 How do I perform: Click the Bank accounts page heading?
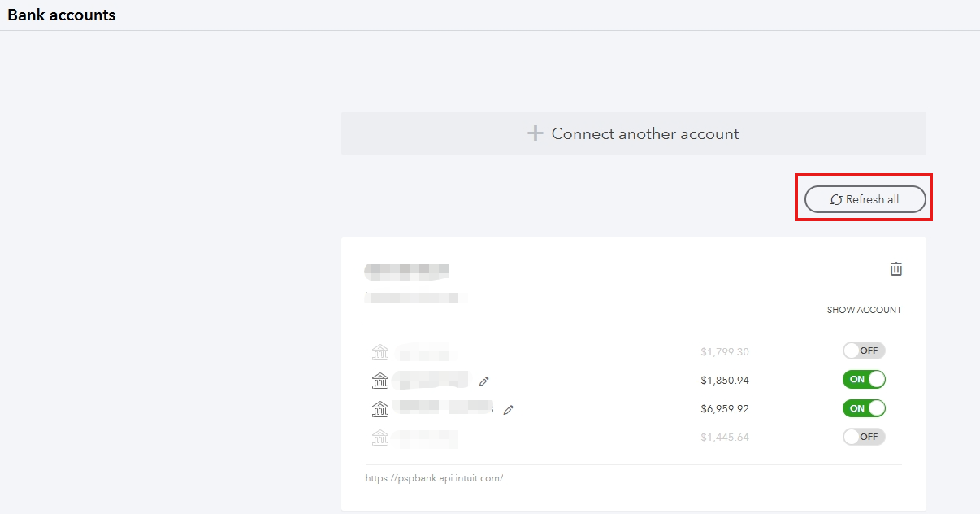click(62, 15)
